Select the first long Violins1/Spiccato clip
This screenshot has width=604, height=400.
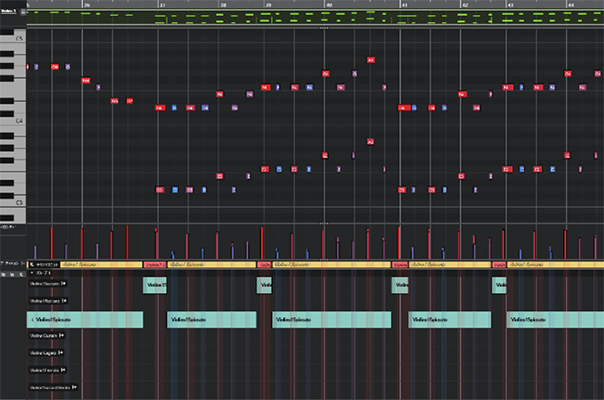(x=85, y=319)
